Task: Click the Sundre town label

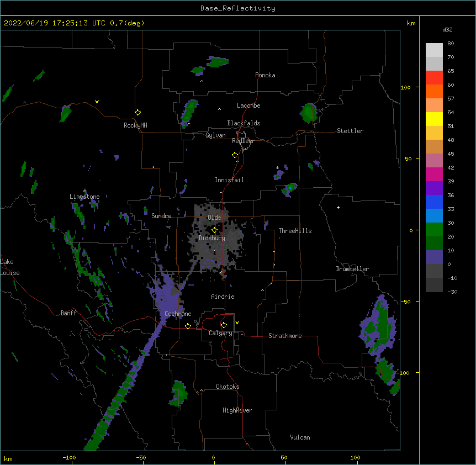Action: tap(161, 216)
